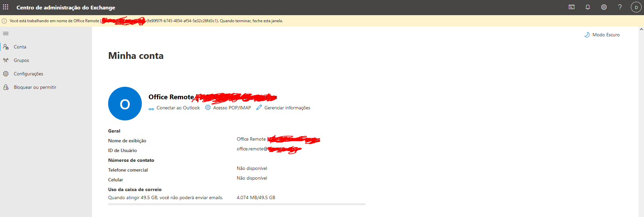The image size is (644, 217).
Task: Click the scrollbar up arrow
Action: [x=641, y=30]
